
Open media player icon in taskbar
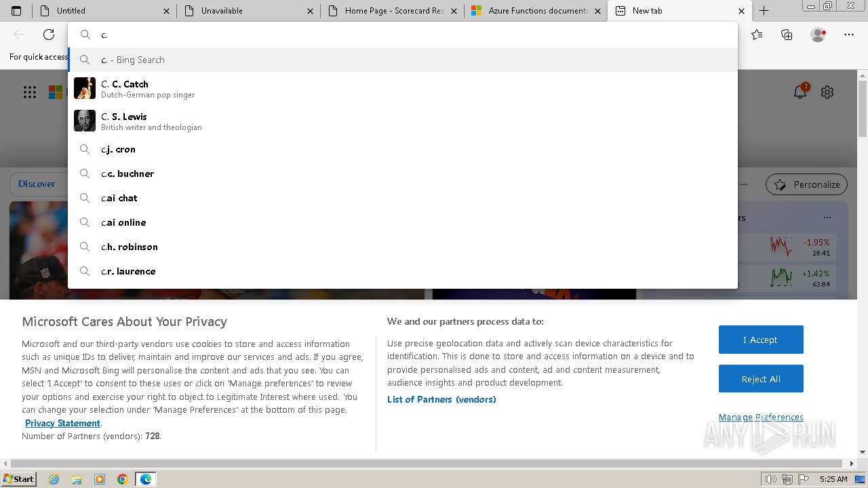click(x=100, y=479)
